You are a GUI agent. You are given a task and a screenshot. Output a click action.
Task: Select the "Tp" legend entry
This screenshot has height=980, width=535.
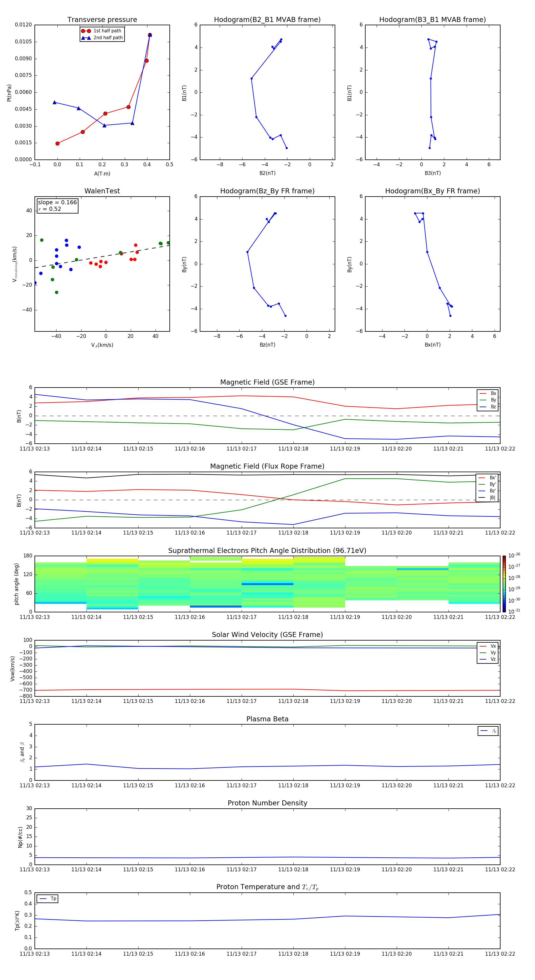coord(48,899)
